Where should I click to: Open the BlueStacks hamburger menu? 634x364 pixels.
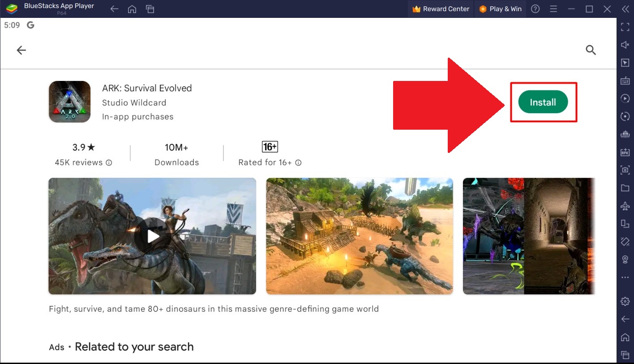tap(553, 9)
